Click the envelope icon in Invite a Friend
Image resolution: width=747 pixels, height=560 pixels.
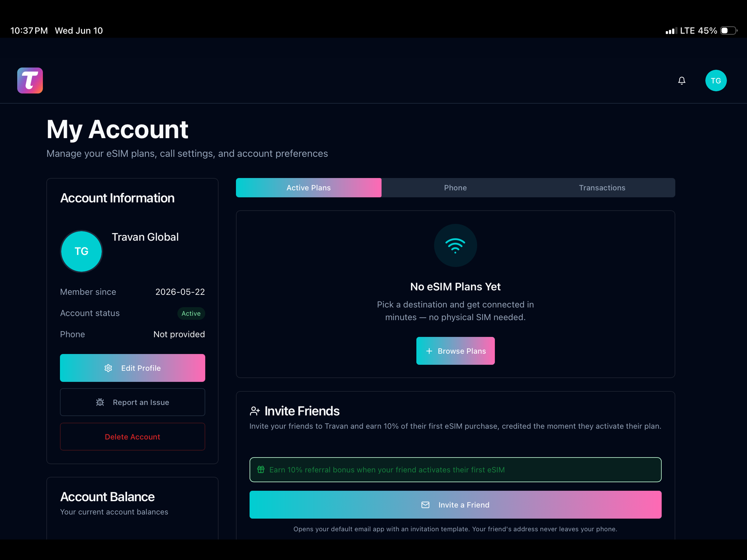coord(425,504)
